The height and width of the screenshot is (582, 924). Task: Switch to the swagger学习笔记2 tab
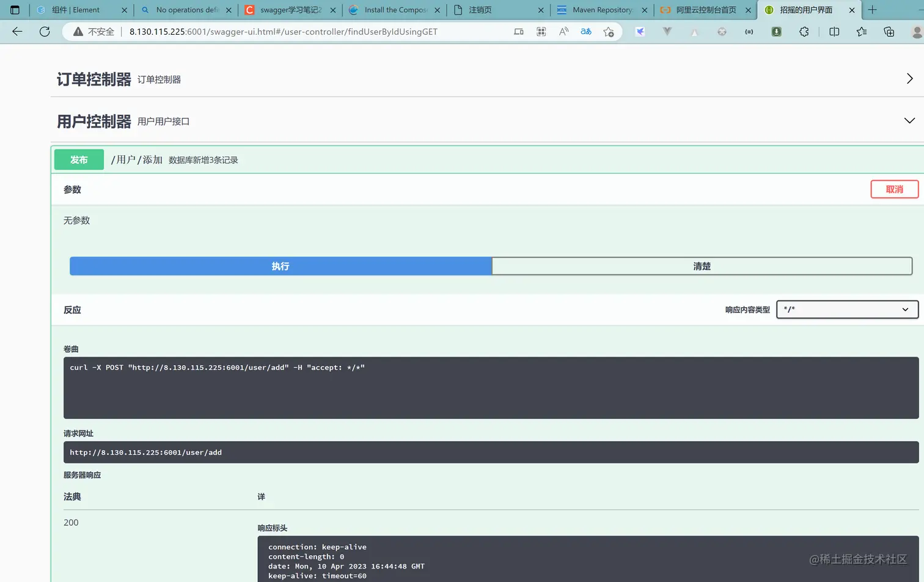[x=290, y=10]
